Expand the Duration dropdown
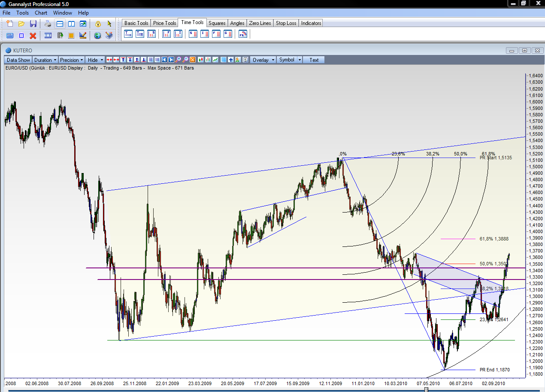Viewport: 545px width, 392px height. (x=45, y=60)
